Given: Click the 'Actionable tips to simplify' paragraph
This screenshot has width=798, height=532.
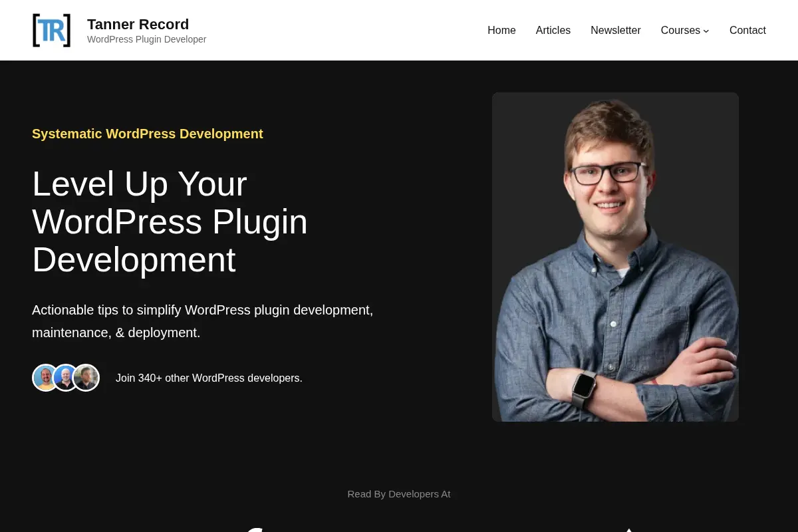Looking at the screenshot, I should (203, 321).
